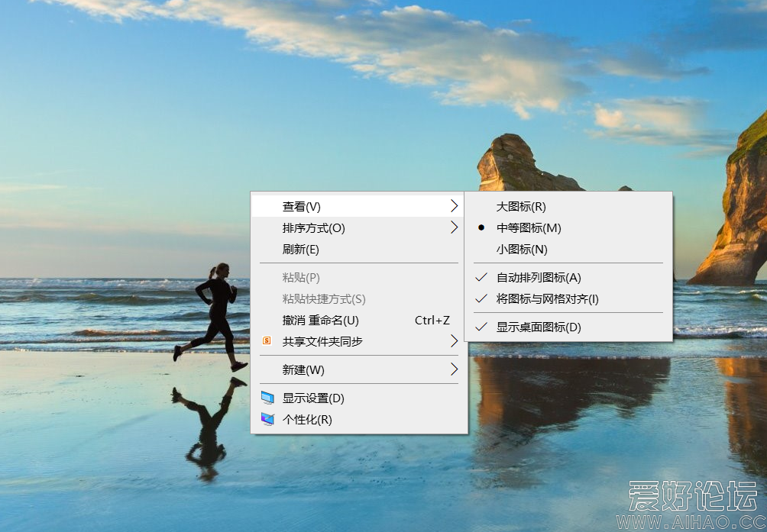This screenshot has width=767, height=532.
Task: Open the red arrow of 共享文件夹同步
Action: [x=454, y=341]
